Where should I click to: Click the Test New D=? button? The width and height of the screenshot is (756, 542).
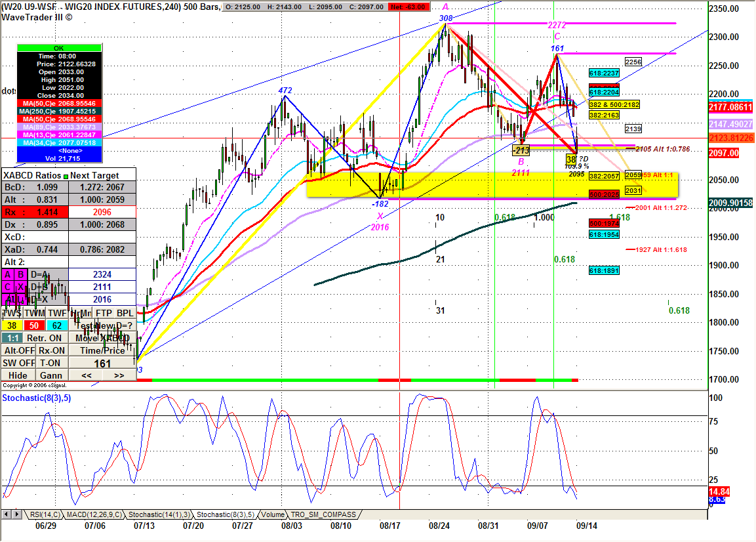point(103,325)
